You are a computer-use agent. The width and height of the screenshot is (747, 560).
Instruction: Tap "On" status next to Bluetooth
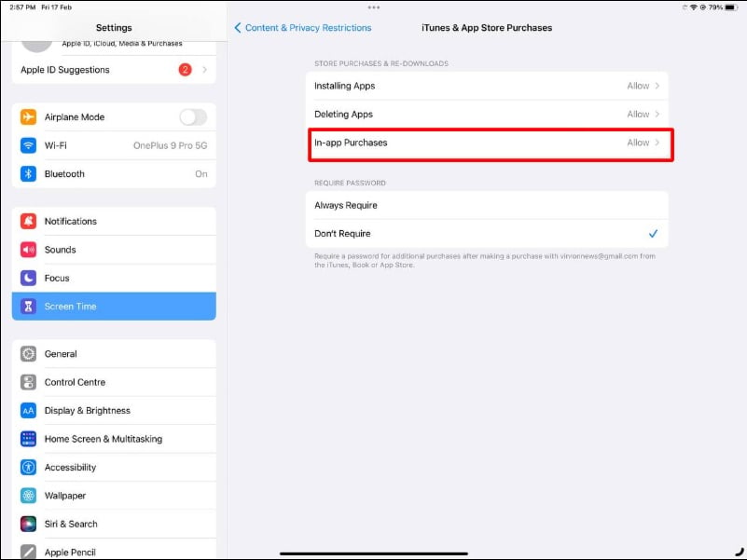pyautogui.click(x=201, y=174)
